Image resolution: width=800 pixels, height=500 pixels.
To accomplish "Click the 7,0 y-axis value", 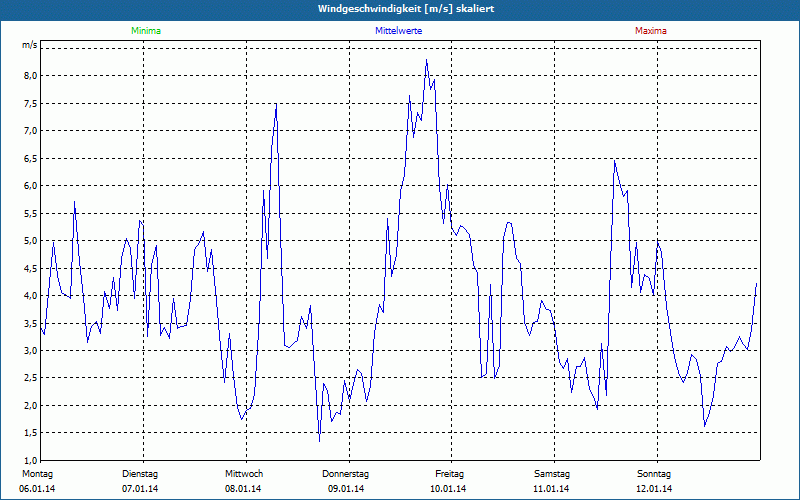I will click(x=31, y=131).
